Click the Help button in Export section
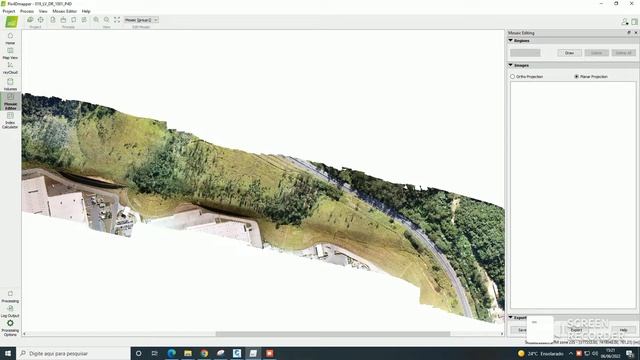This screenshot has height=360, width=640. coord(624,330)
